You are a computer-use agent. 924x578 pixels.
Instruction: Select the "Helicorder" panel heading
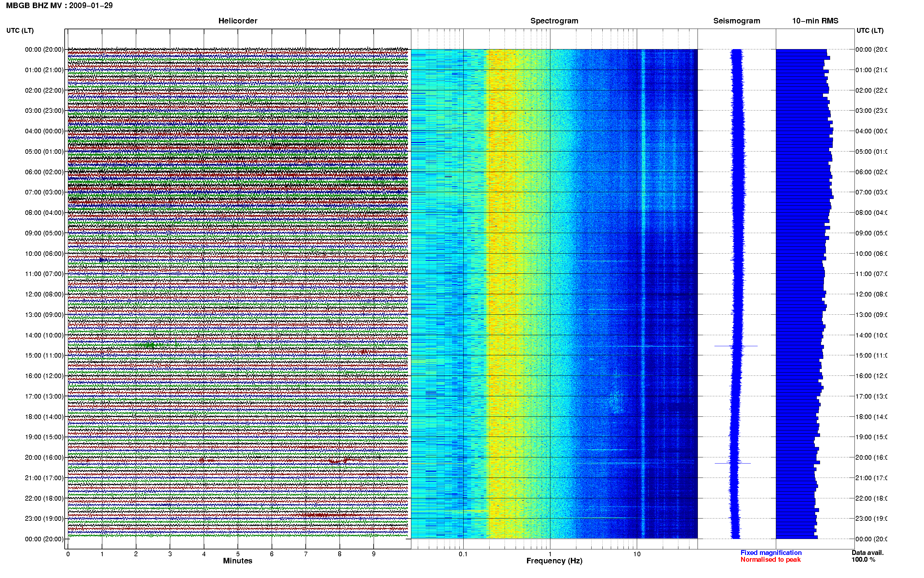point(237,21)
